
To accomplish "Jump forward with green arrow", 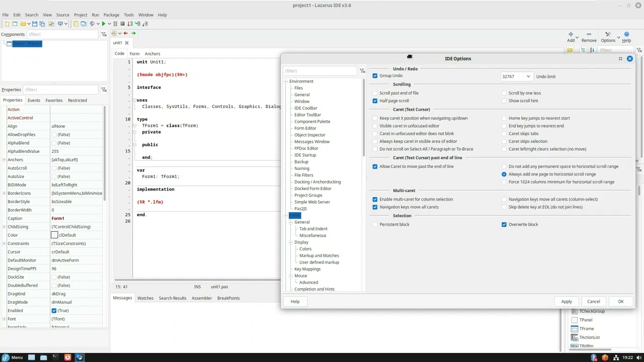I will (133, 33).
